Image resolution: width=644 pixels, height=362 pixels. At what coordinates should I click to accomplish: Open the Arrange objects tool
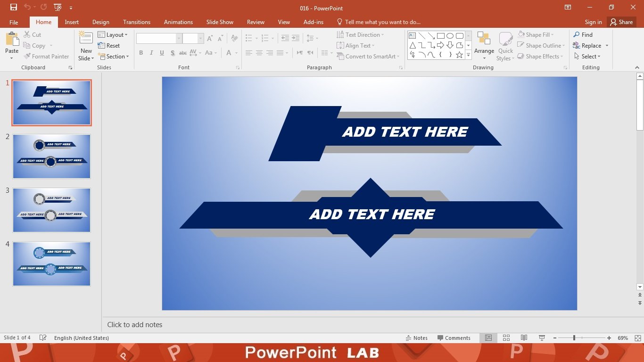[484, 46]
